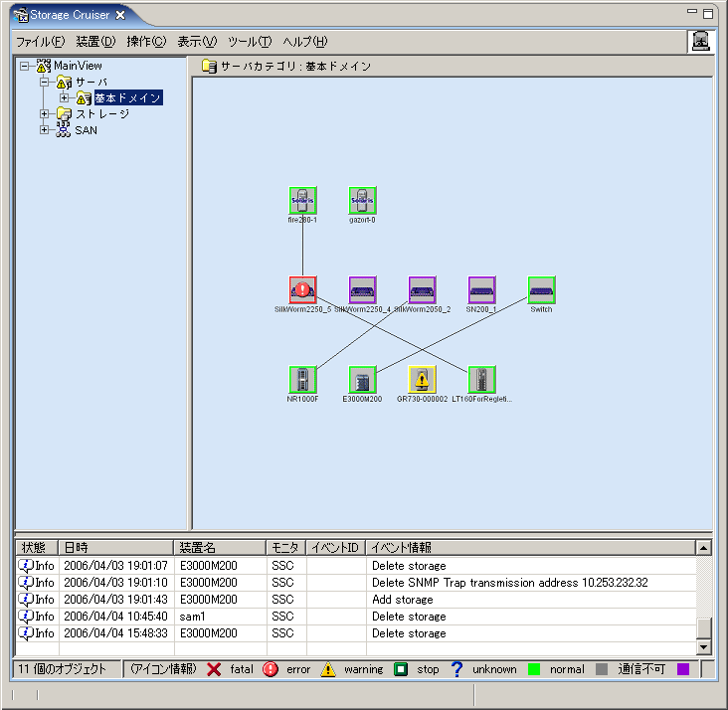
Task: Click the 装置名 column header
Action: 219,548
